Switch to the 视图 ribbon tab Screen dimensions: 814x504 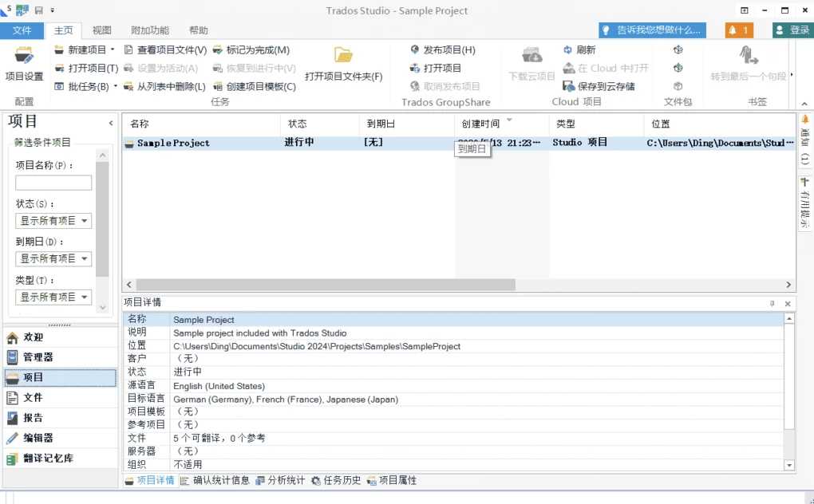point(102,30)
